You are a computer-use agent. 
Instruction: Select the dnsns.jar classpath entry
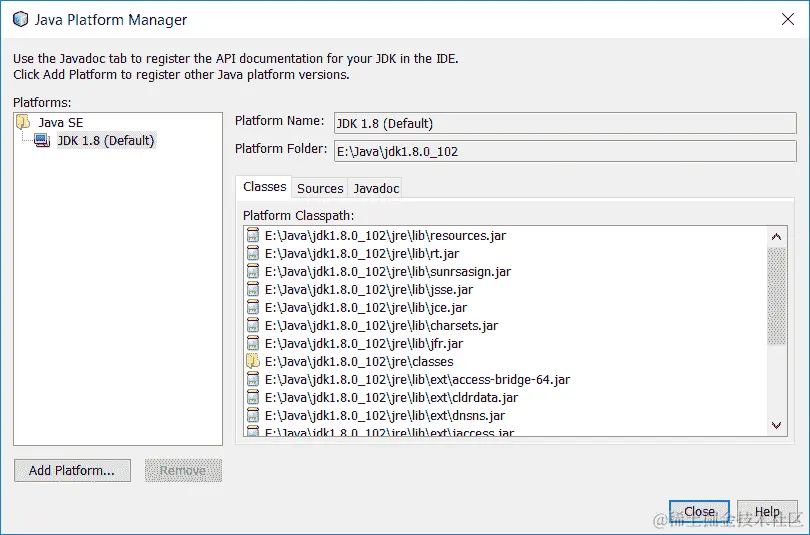pyautogui.click(x=385, y=416)
